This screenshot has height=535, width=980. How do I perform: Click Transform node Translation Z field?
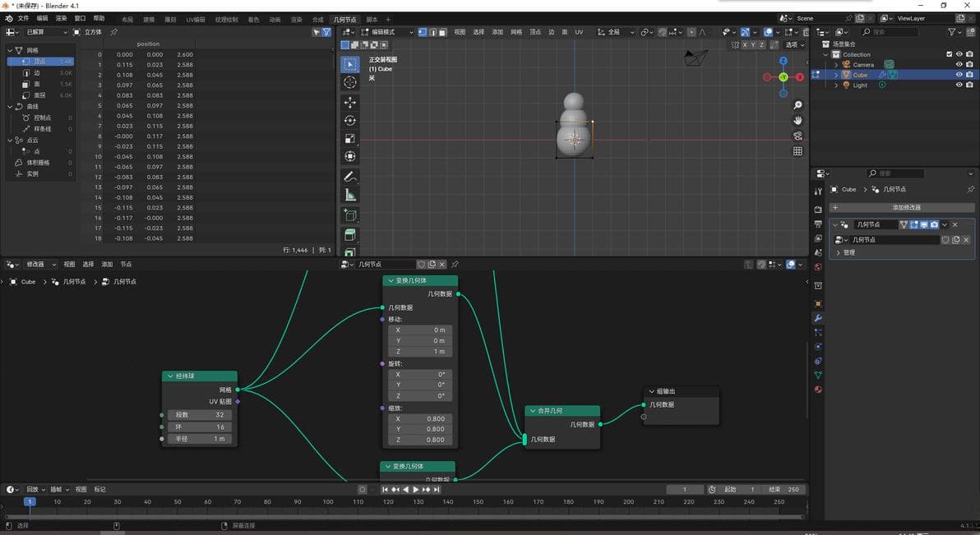pyautogui.click(x=420, y=351)
